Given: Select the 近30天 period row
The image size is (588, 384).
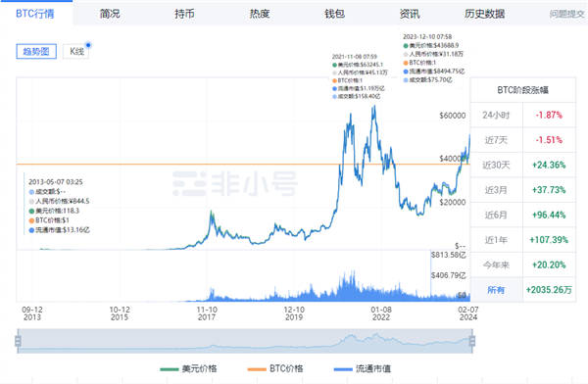Looking at the screenshot, I should pos(523,165).
